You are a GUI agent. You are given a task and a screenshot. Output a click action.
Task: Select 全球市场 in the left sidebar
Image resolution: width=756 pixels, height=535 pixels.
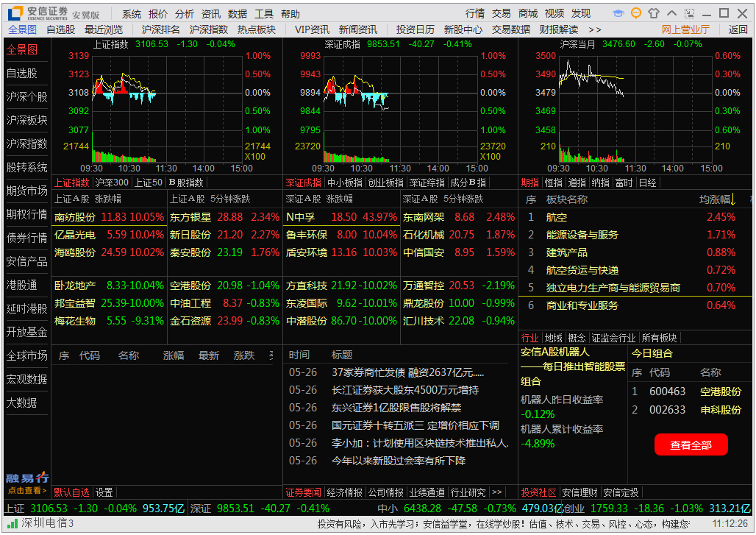click(x=27, y=356)
